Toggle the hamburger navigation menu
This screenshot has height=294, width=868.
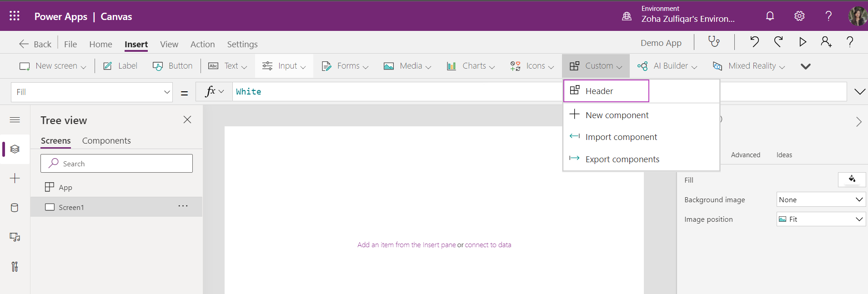[x=15, y=120]
